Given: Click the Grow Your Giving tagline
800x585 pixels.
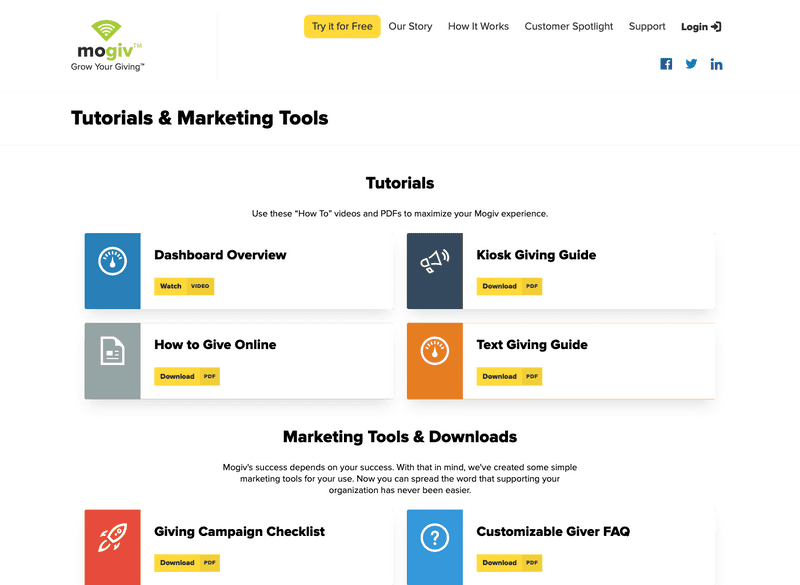Looking at the screenshot, I should point(108,67).
